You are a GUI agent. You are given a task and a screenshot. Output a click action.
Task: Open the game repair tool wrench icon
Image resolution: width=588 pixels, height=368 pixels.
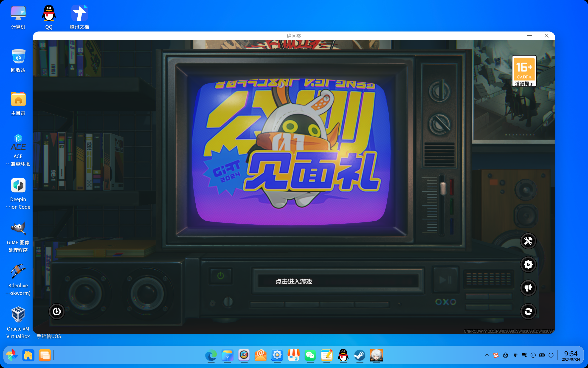[x=528, y=241]
